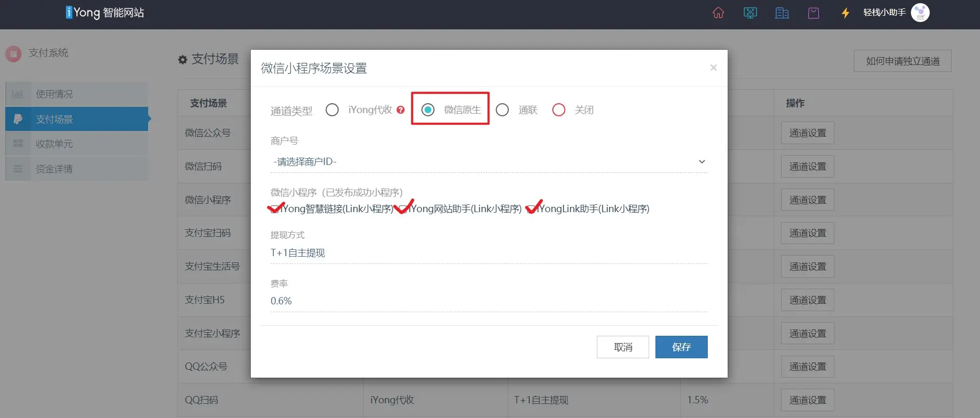Choose the 微信原生 channel type option
This screenshot has height=418, width=980.
tap(428, 110)
